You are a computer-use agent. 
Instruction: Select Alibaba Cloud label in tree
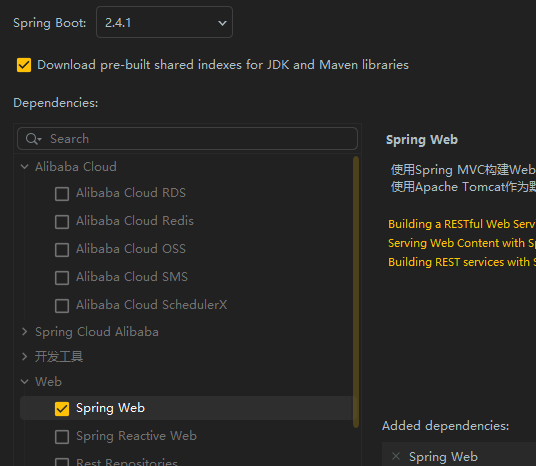tap(76, 167)
